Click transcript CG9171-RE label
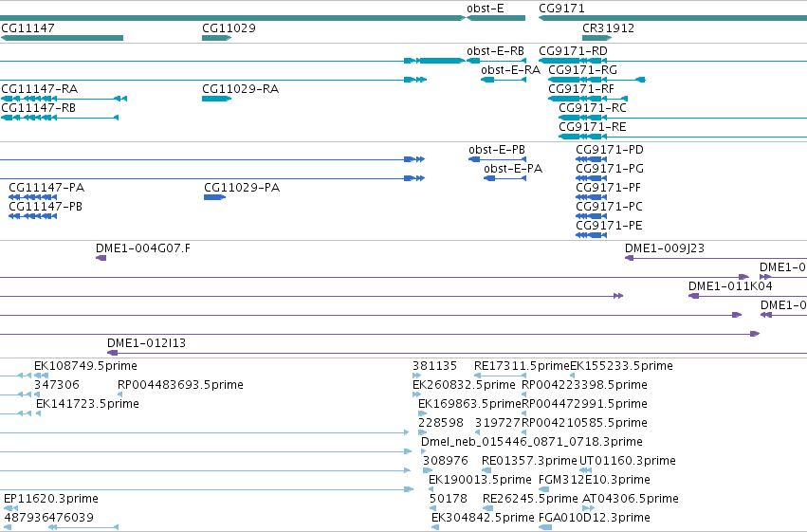 (593, 128)
